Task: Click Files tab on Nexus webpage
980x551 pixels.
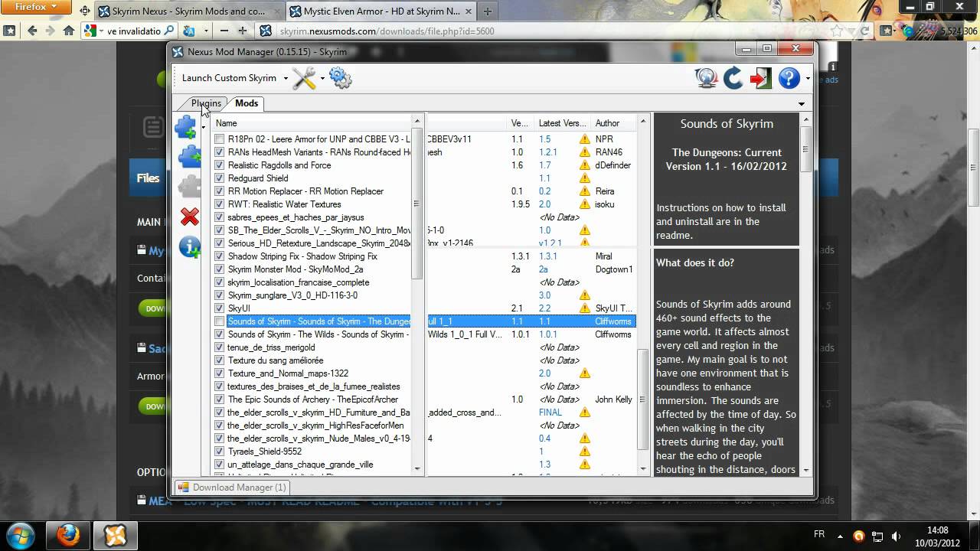Action: tap(148, 178)
